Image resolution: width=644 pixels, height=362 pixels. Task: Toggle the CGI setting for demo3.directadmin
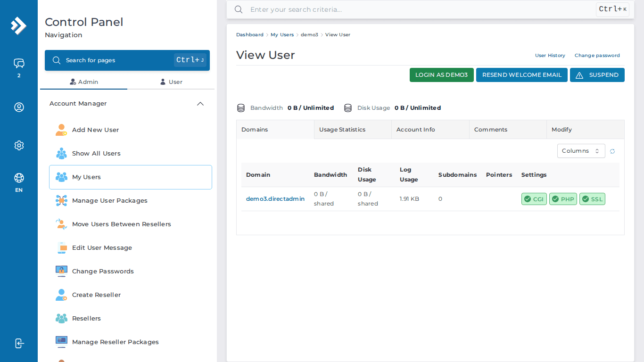(x=534, y=199)
